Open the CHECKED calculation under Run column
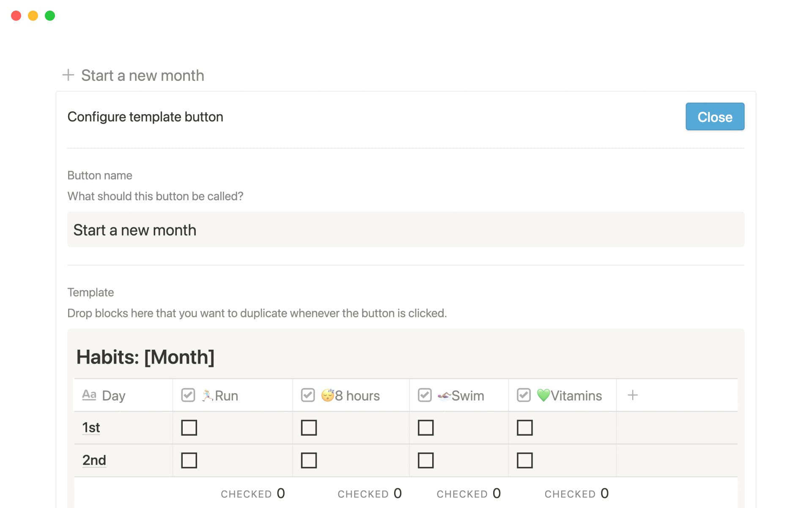The height and width of the screenshot is (508, 812). (x=253, y=493)
